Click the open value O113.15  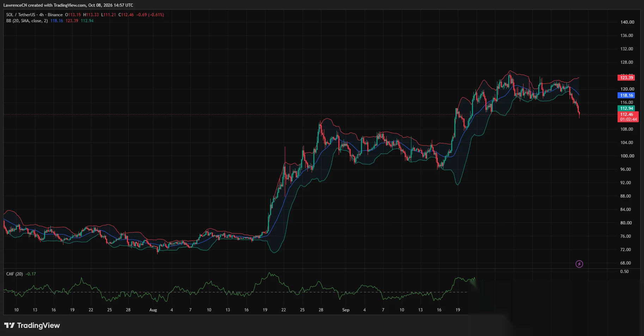(x=73, y=15)
